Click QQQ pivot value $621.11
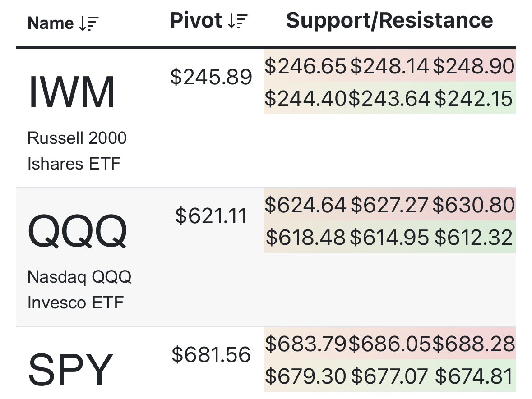The image size is (532, 399). [x=212, y=216]
